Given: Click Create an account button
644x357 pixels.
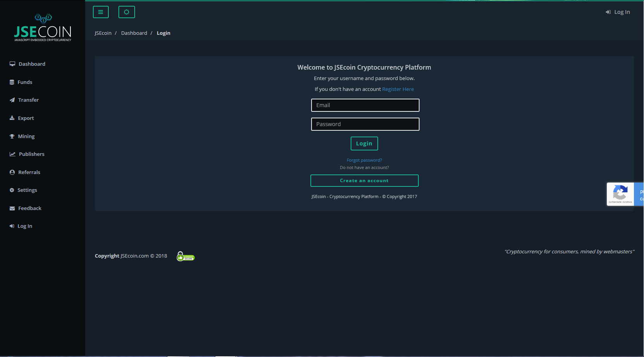Looking at the screenshot, I should point(364,181).
